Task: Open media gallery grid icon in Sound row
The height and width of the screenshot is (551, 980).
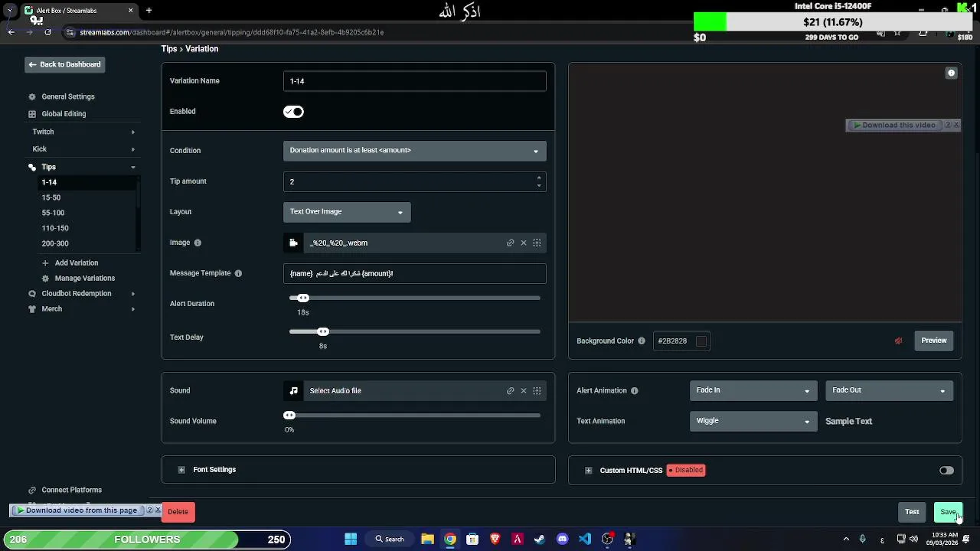Action: (537, 390)
